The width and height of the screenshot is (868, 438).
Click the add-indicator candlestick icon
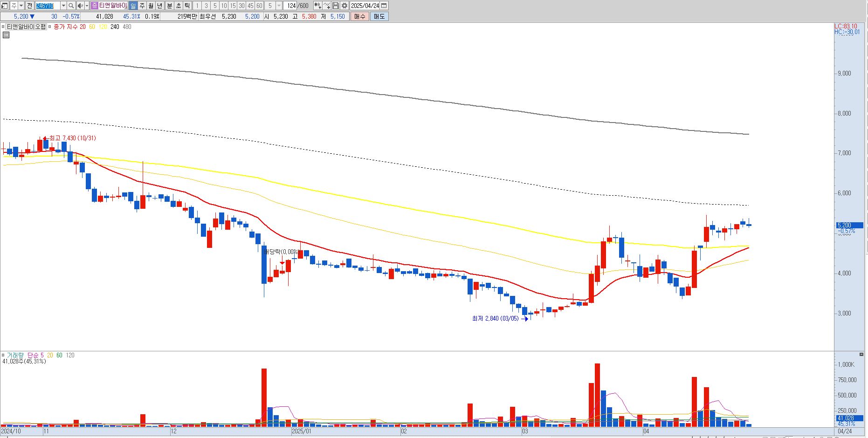(317, 6)
